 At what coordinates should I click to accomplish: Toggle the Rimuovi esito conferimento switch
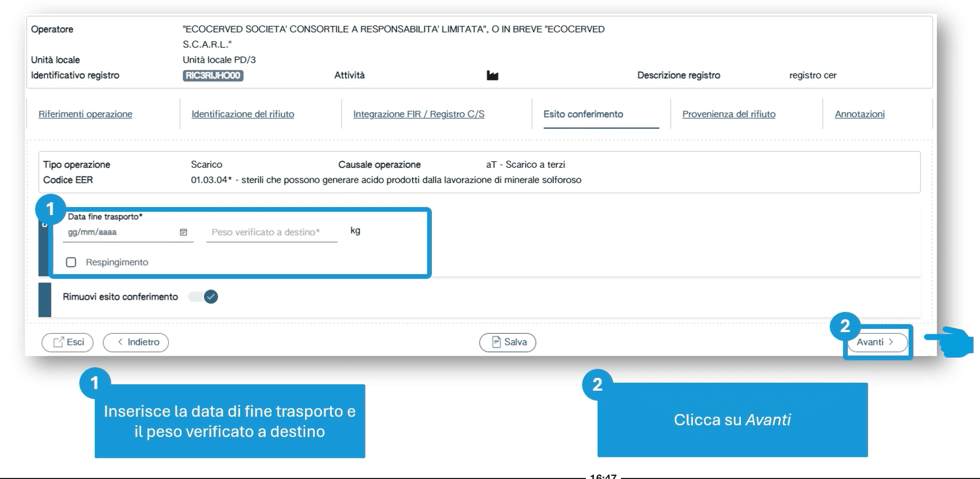tap(204, 297)
